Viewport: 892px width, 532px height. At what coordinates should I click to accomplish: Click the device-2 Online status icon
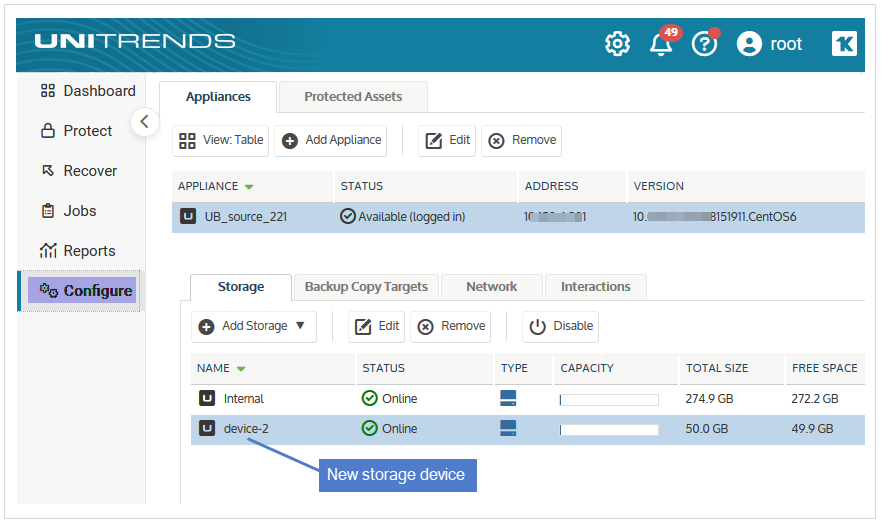[370, 428]
